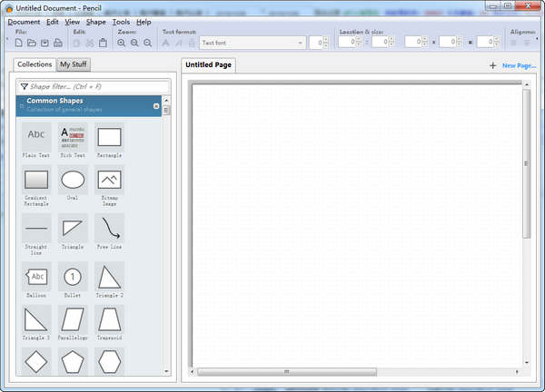Collapse the Common Shapes collection
This screenshot has height=392, width=545.
[x=21, y=105]
